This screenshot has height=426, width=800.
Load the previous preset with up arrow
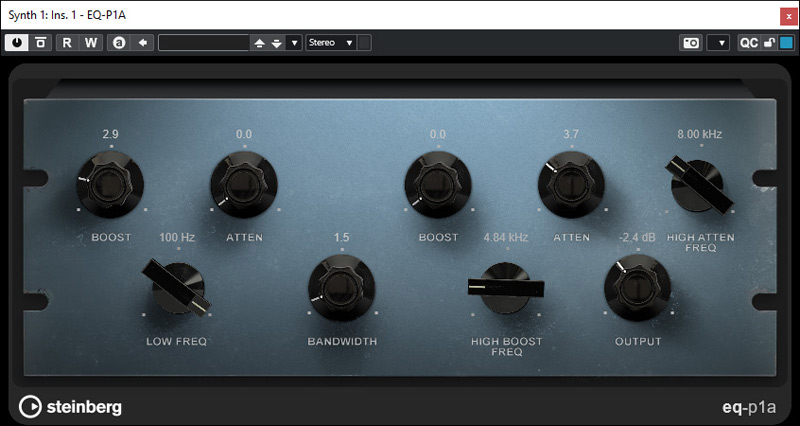(x=259, y=43)
